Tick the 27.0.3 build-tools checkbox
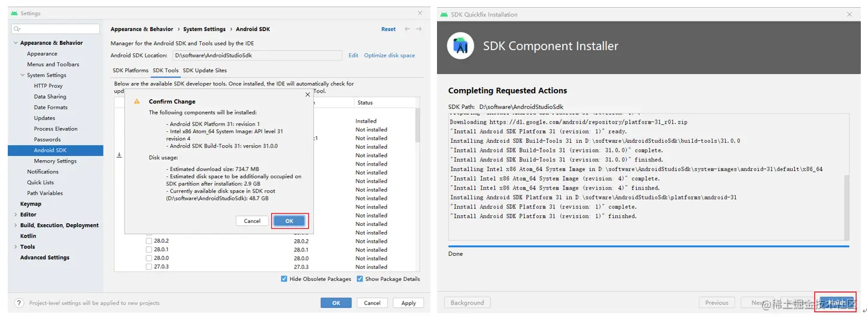 149,267
